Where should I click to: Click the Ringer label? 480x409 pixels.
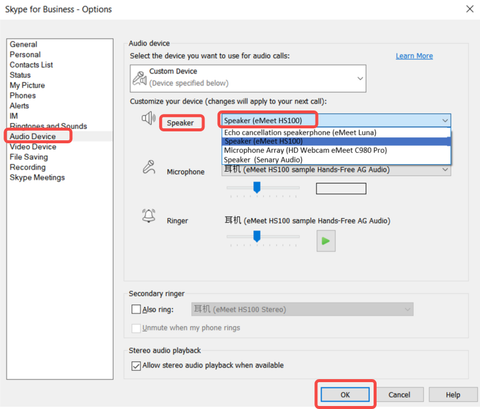177,221
